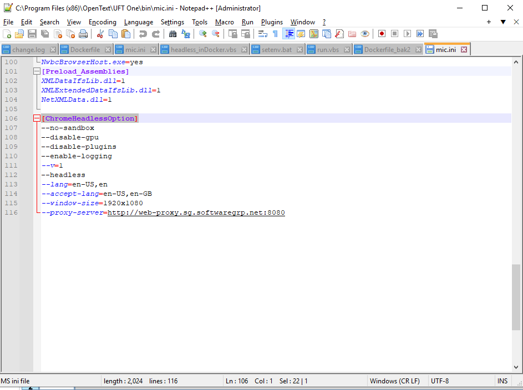Image resolution: width=523 pixels, height=390 pixels.
Task: Click the vertical scrollbar thumb
Action: [x=516, y=297]
